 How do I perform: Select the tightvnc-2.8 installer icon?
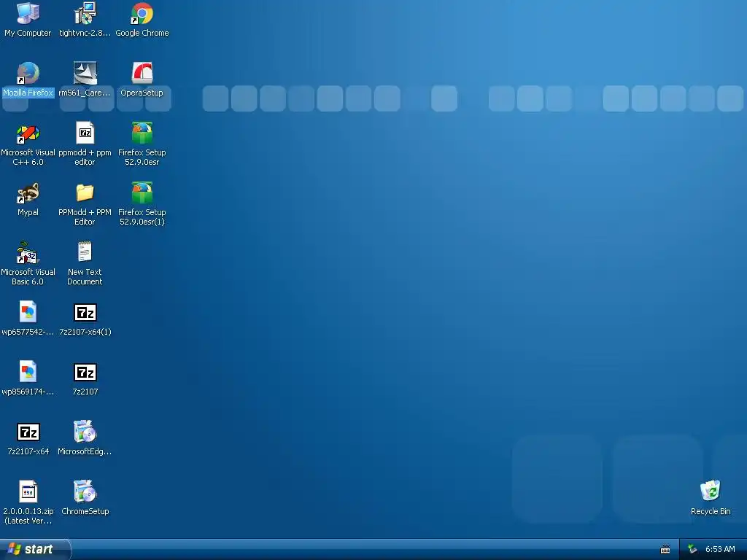tap(85, 13)
